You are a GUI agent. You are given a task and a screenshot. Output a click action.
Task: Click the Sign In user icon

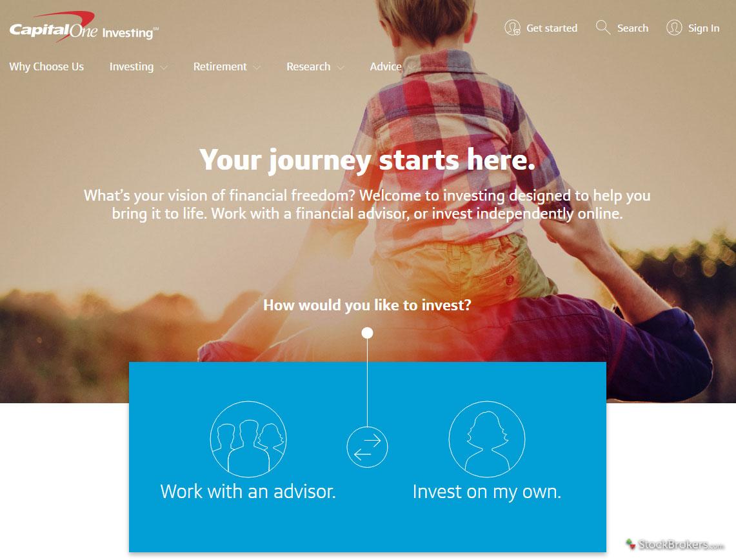[x=674, y=28]
